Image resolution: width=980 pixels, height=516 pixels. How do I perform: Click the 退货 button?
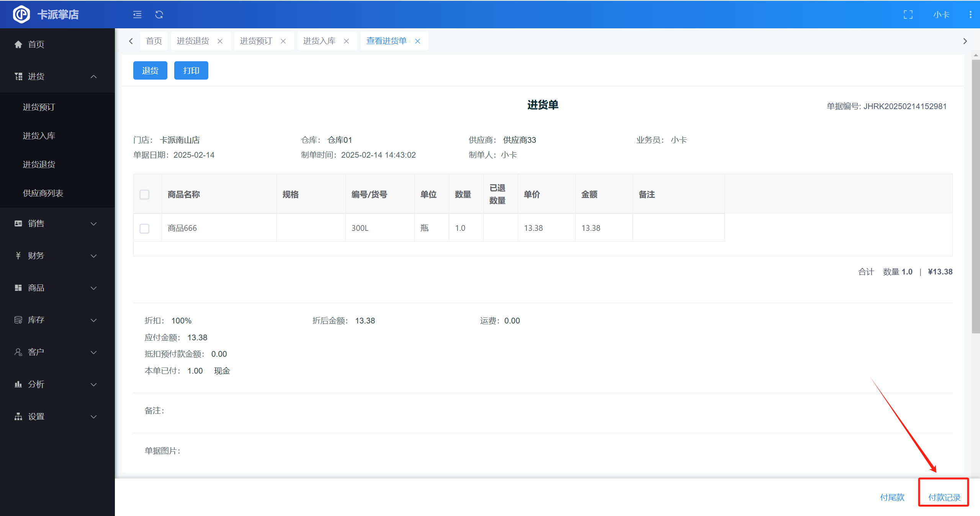tap(150, 70)
